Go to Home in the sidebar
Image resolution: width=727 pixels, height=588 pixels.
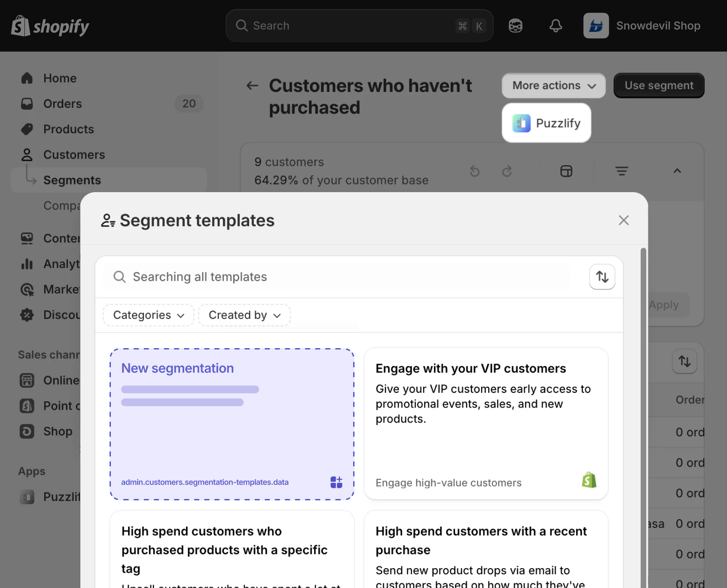60,78
